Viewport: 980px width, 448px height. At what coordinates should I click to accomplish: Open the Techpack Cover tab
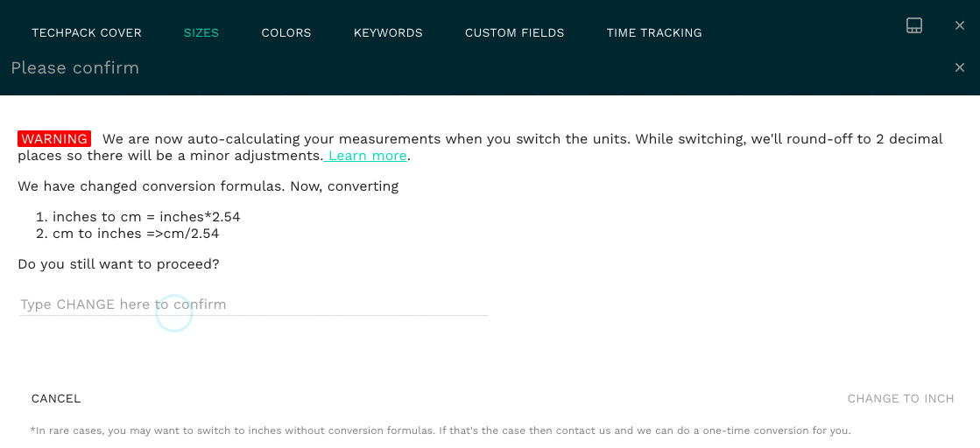pyautogui.click(x=87, y=33)
